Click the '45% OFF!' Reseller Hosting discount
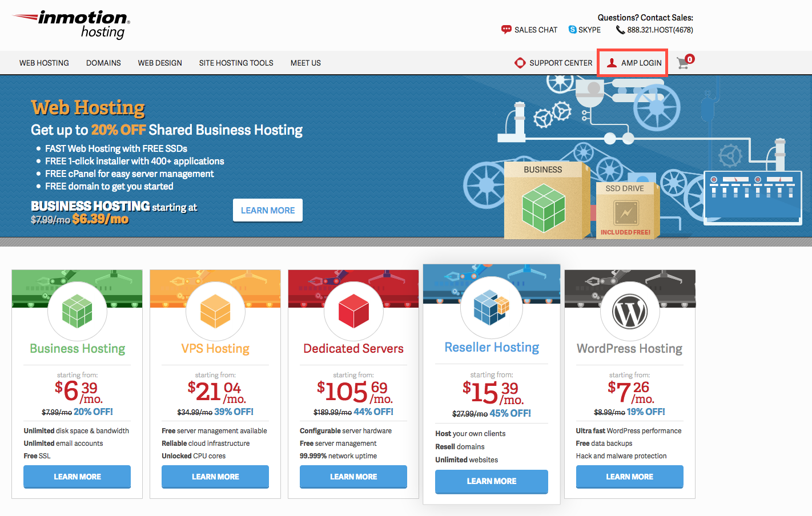The image size is (812, 516). tap(510, 413)
